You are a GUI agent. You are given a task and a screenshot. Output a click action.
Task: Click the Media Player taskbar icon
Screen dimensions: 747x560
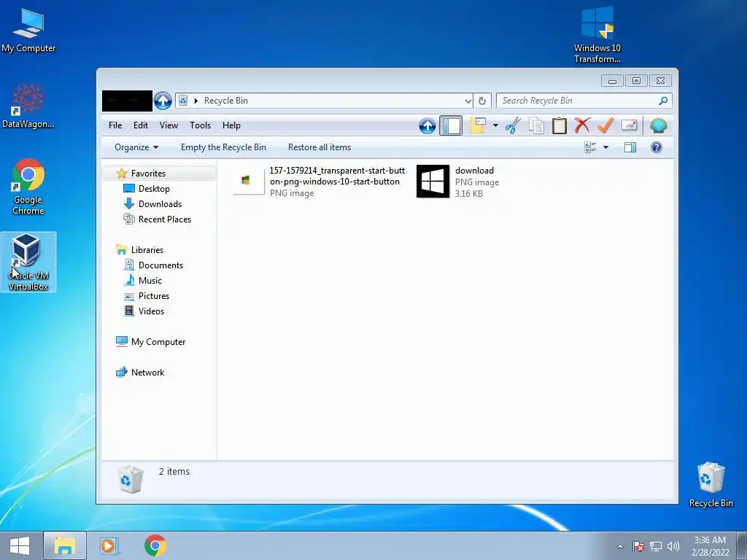pos(109,545)
